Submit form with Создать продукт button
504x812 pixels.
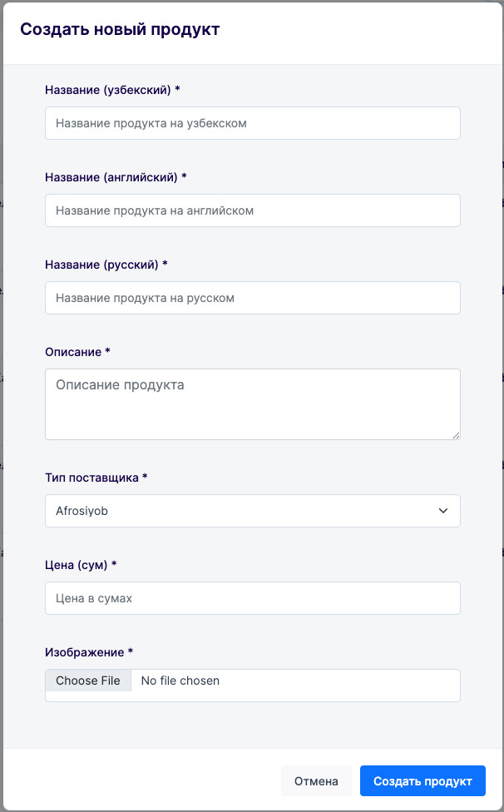coord(422,781)
